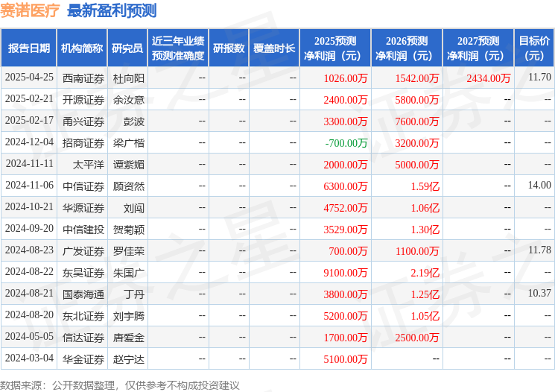Select institution 中信建投
Viewport: 555px width, 392px height.
point(83,230)
